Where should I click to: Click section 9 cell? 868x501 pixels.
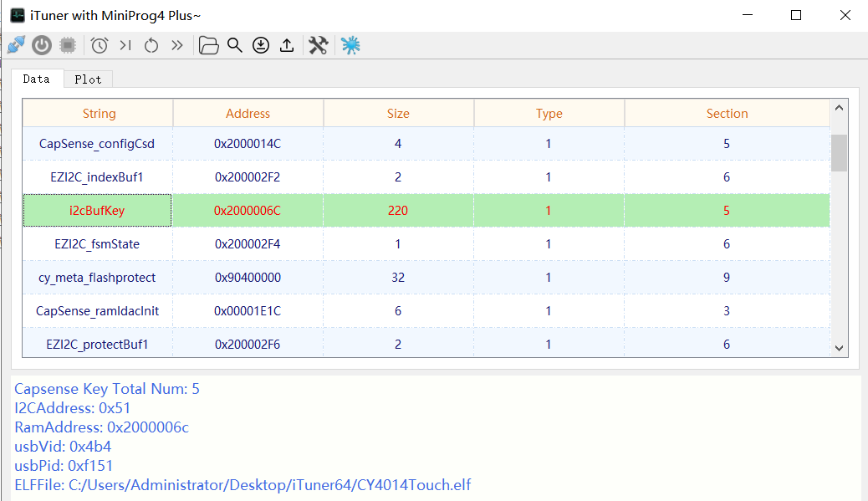pyautogui.click(x=727, y=278)
